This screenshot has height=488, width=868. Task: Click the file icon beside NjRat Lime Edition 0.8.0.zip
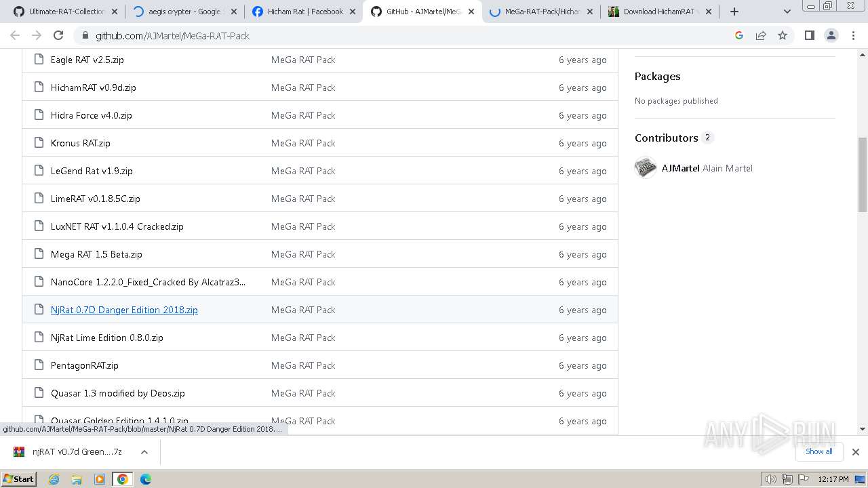coord(39,338)
